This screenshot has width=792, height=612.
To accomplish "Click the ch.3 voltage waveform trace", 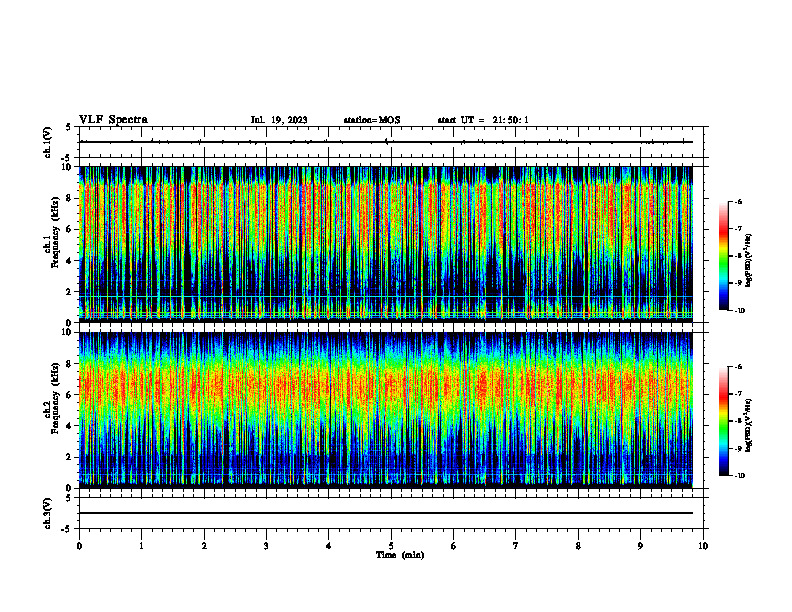I will pyautogui.click(x=386, y=513).
